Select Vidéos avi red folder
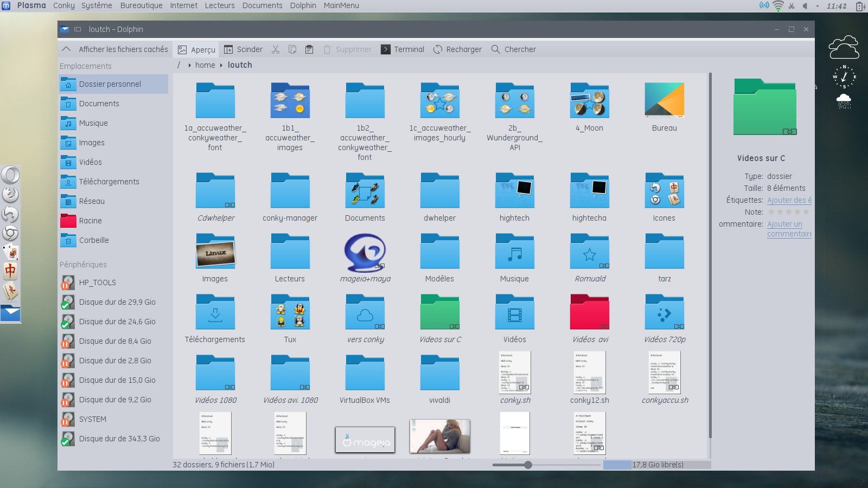868x488 pixels. point(590,312)
